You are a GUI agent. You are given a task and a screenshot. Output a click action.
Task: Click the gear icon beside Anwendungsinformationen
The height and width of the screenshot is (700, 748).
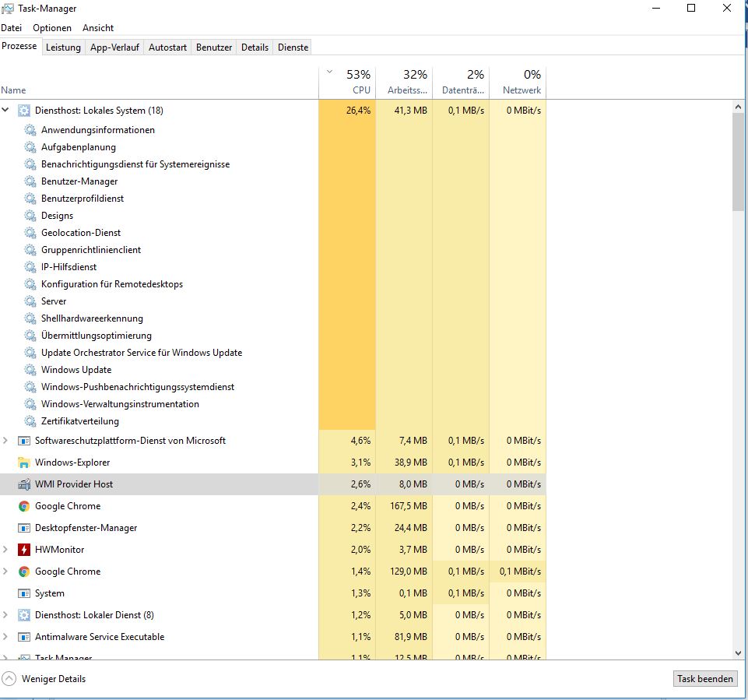[30, 130]
